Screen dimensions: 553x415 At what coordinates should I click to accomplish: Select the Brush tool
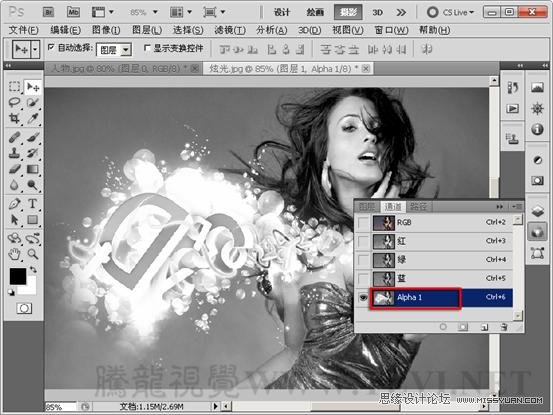tap(33, 137)
